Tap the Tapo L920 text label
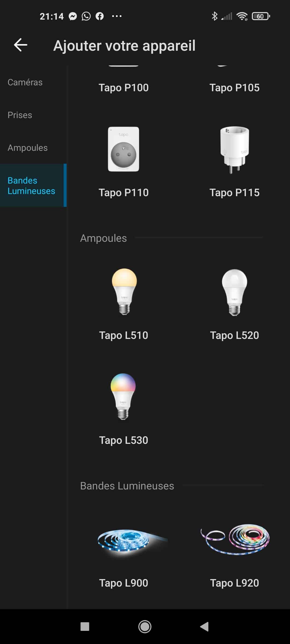The height and width of the screenshot is (644, 290). 234,583
